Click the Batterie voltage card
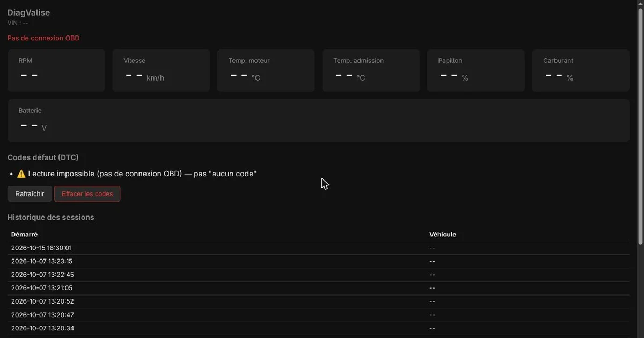This screenshot has width=644, height=338. click(318, 120)
